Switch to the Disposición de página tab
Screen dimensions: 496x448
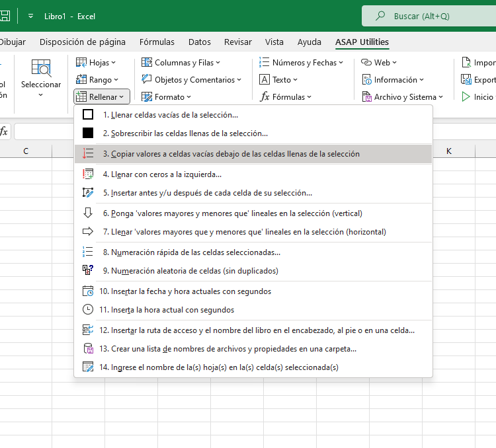tap(83, 42)
